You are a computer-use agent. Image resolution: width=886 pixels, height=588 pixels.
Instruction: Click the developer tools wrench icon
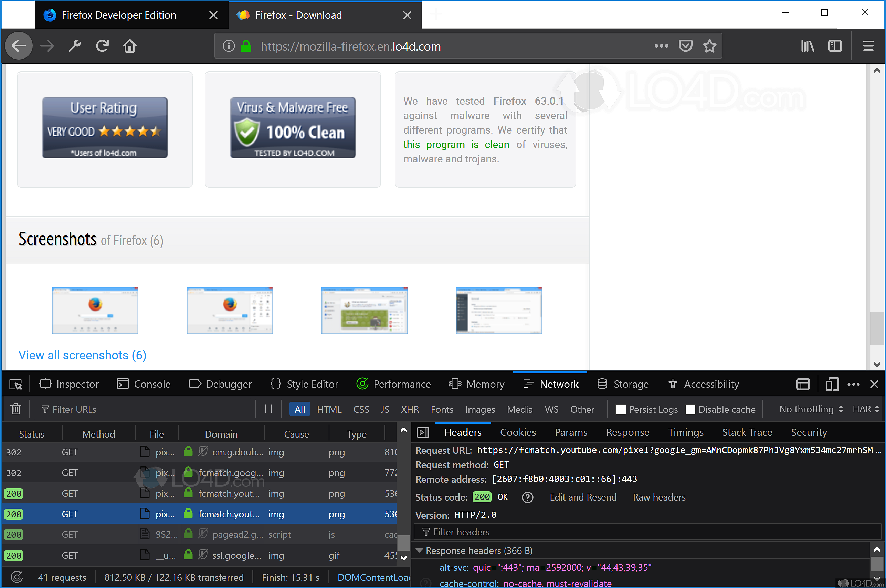pos(75,46)
